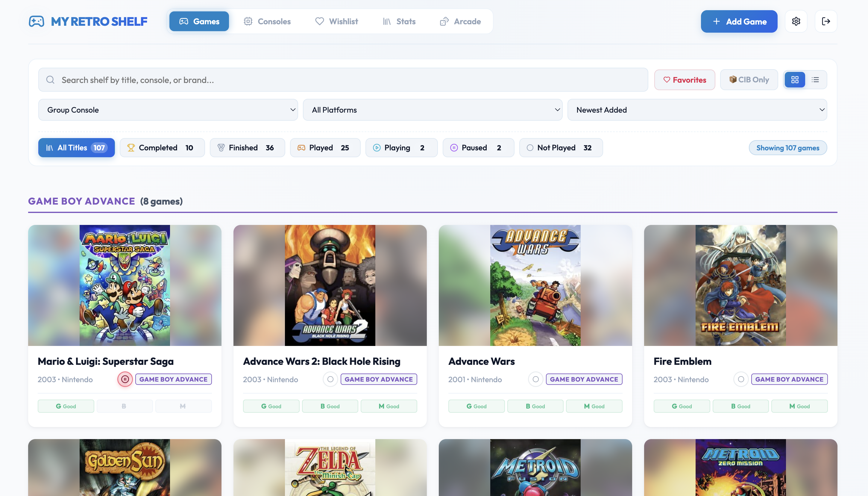Click the status circle on Fire Emblem
This screenshot has height=496, width=868.
741,379
